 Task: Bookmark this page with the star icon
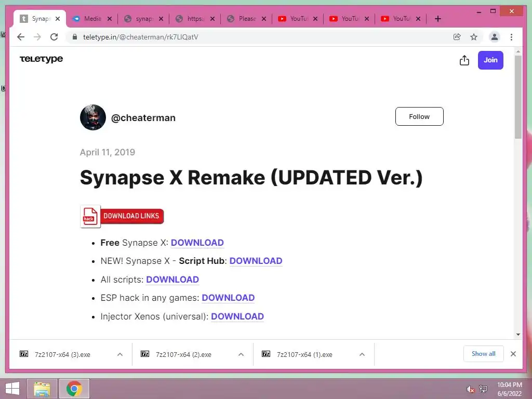click(x=474, y=37)
